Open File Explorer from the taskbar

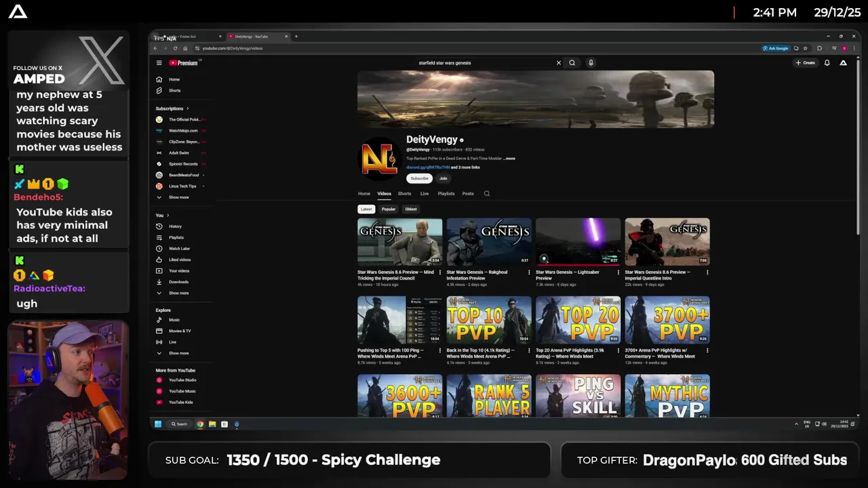tap(212, 424)
